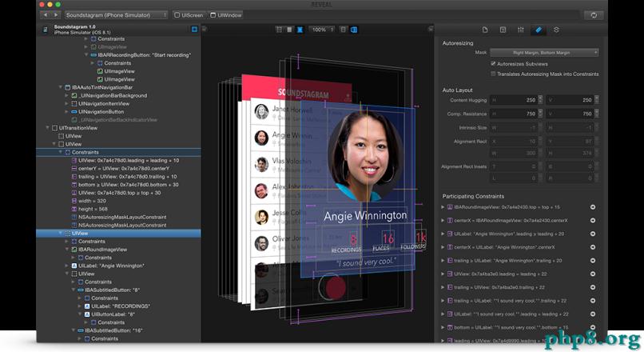
Task: Click the highlighted blue view mode icon left of the zoom percentage
Action: (300, 30)
